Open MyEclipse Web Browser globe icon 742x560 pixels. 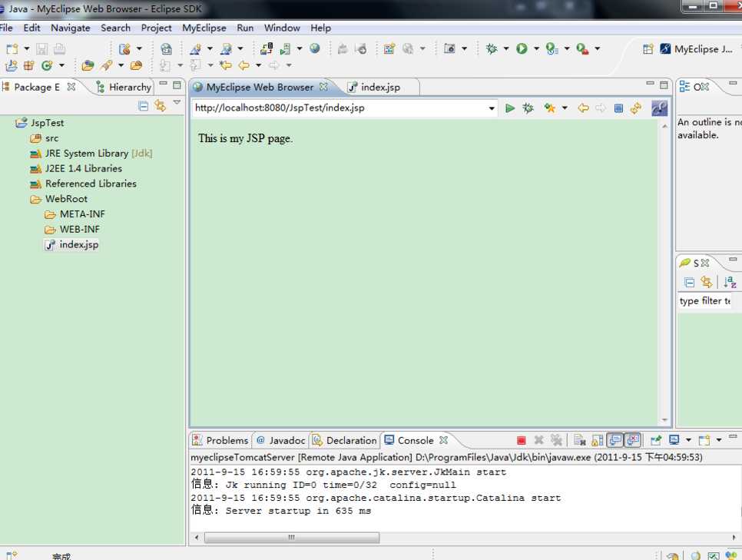pos(315,48)
